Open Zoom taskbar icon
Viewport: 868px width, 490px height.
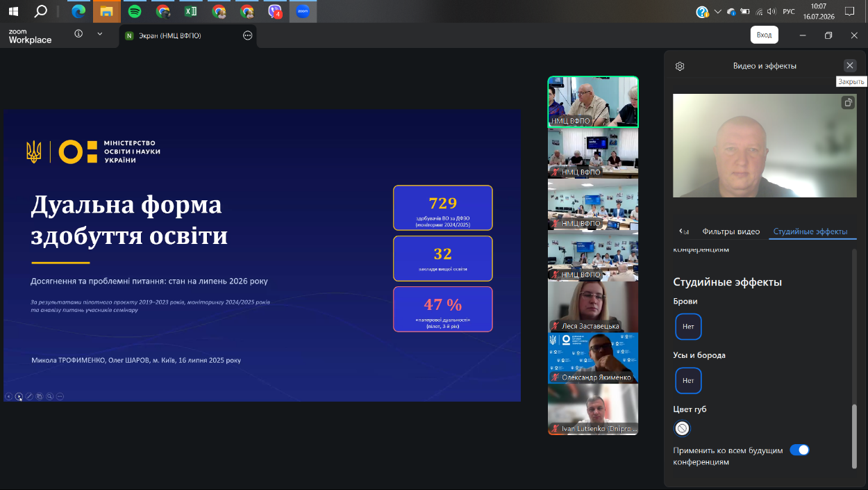303,11
